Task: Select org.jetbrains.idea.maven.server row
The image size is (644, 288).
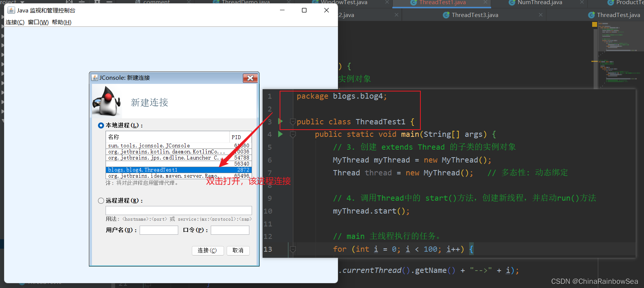Action: [x=179, y=176]
